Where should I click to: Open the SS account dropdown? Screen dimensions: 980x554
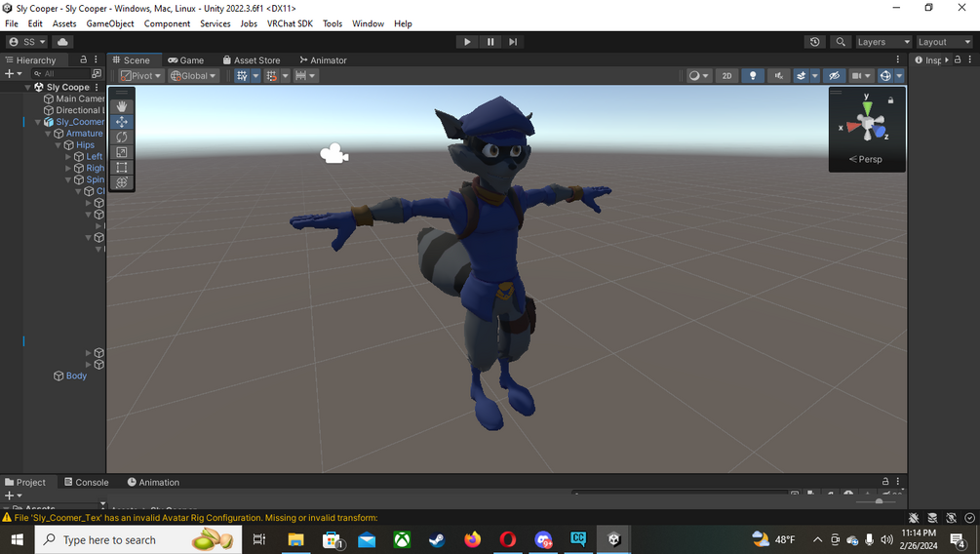pos(27,42)
